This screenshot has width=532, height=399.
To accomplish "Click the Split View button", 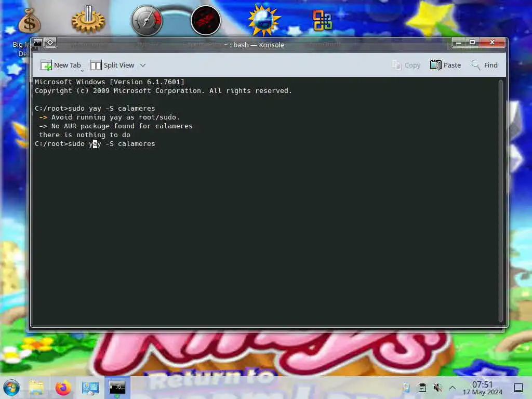I will click(x=112, y=65).
